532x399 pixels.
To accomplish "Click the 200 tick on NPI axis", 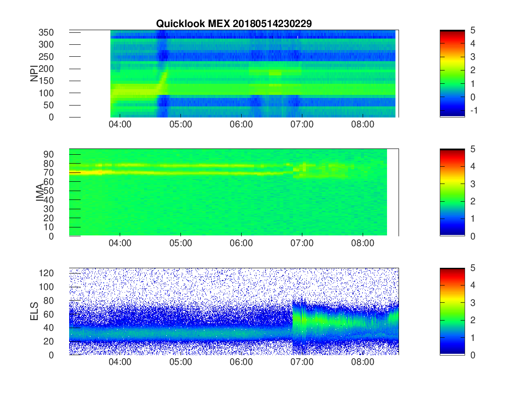I will point(46,69).
